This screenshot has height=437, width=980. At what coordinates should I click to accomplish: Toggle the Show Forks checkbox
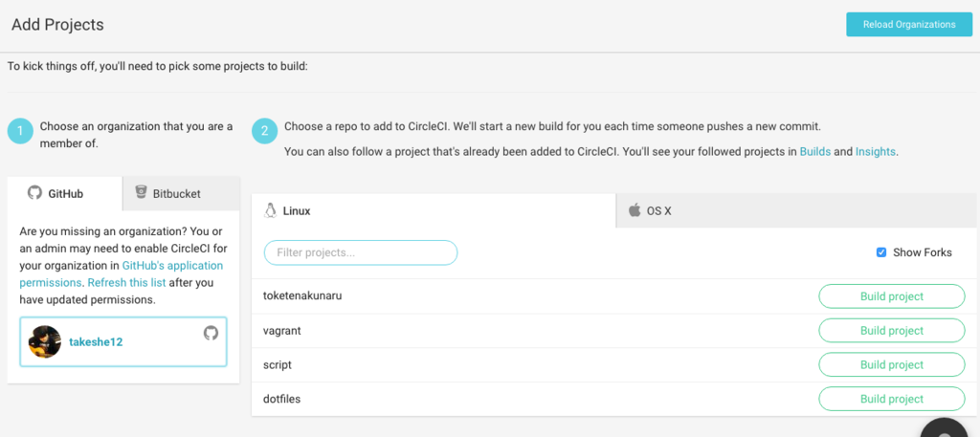coord(881,252)
